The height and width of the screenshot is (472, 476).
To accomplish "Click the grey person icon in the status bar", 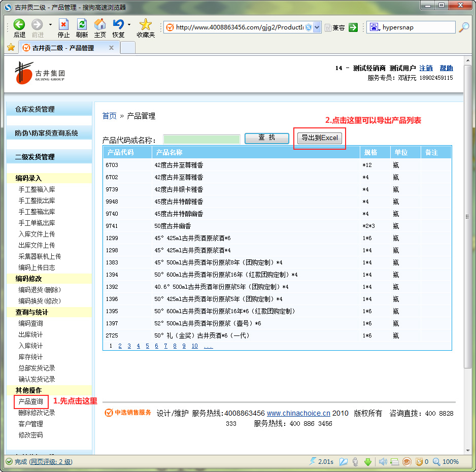I will [x=356, y=462].
